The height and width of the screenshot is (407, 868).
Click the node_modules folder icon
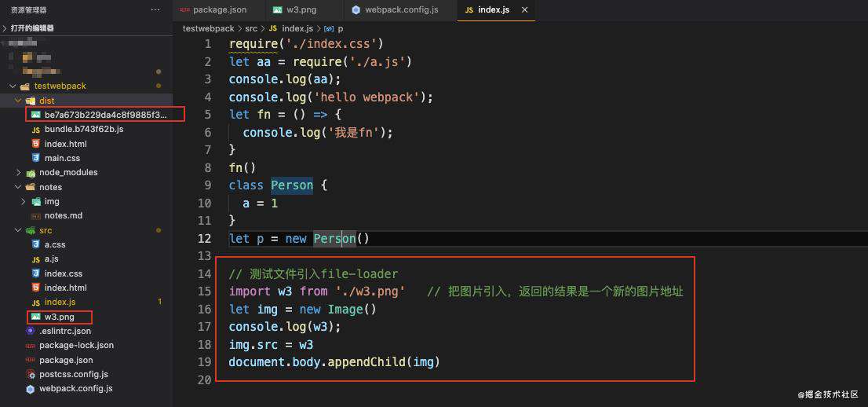click(x=31, y=173)
